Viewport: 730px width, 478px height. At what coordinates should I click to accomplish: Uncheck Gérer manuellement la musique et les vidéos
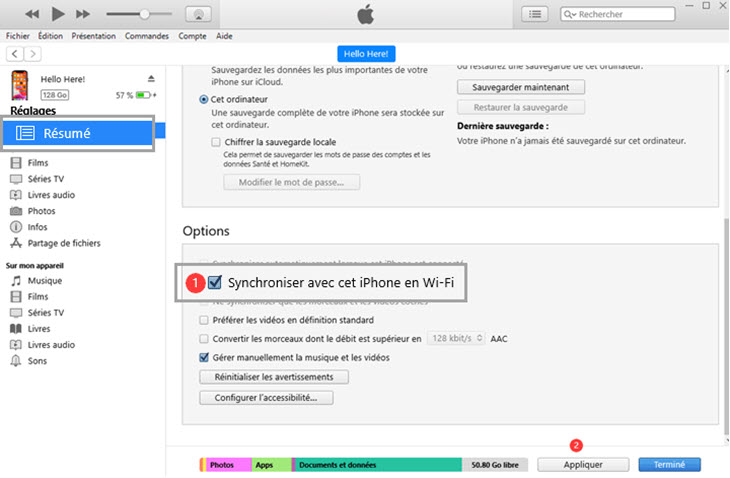tap(203, 357)
